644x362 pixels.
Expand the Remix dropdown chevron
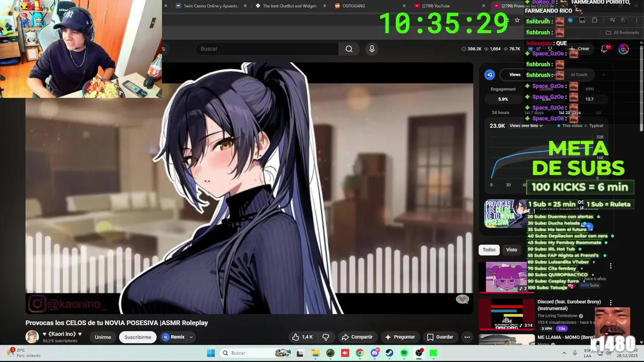click(x=191, y=337)
